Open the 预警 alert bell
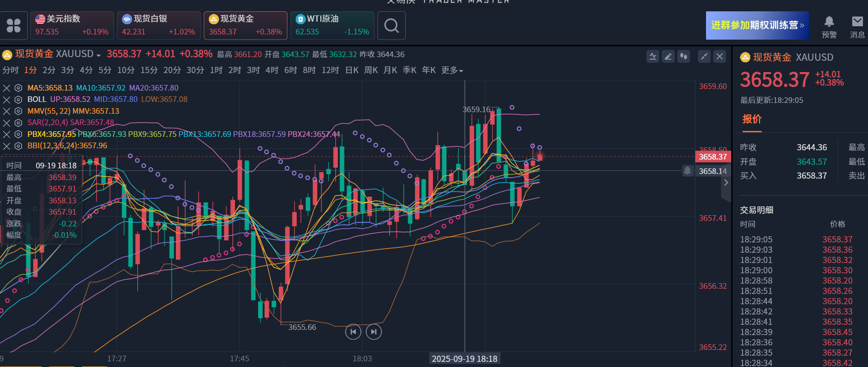This screenshot has width=868, height=367. (829, 27)
